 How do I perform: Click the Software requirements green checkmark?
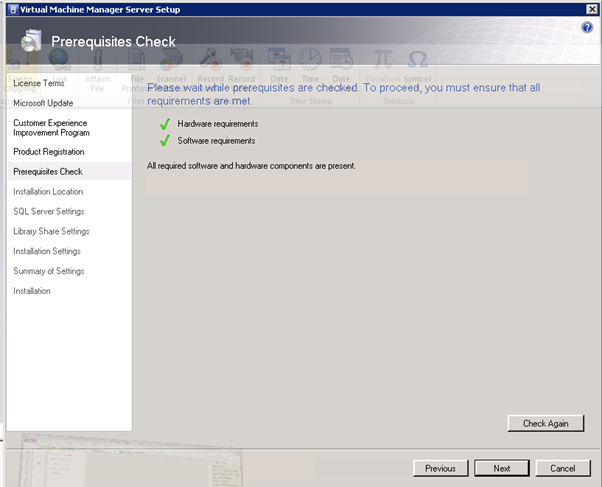[165, 141]
